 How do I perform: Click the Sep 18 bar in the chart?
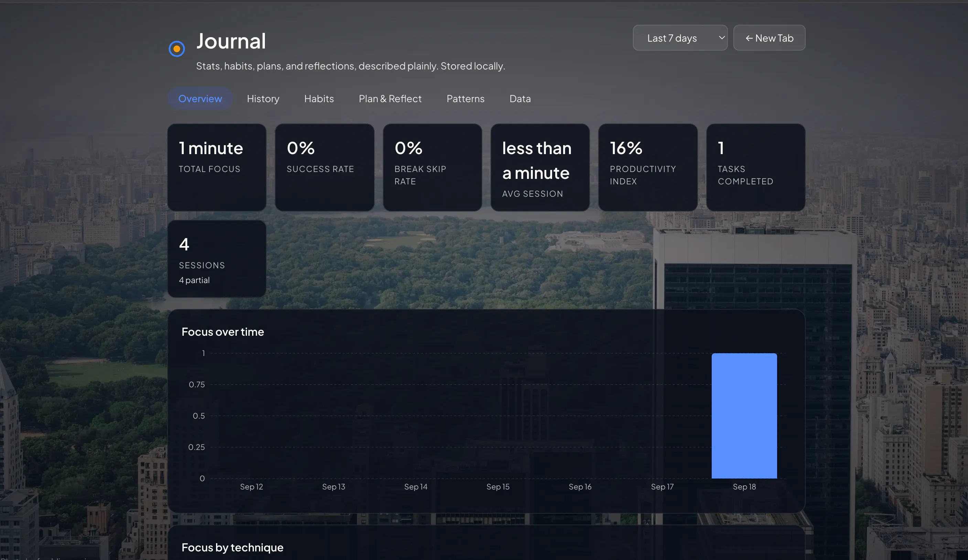(x=744, y=416)
